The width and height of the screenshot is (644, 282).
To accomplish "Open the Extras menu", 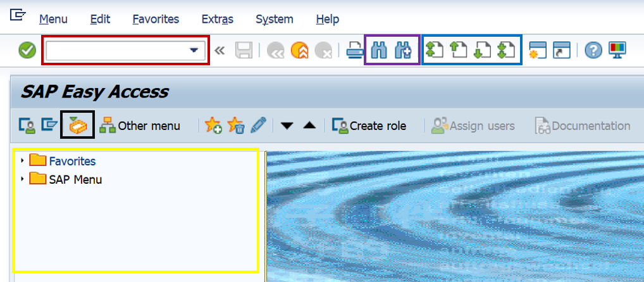I will (217, 20).
